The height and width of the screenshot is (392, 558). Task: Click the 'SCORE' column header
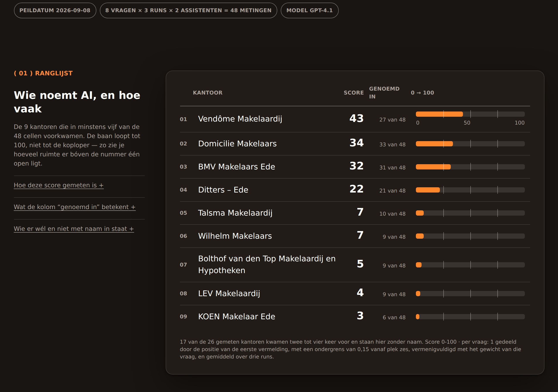[x=354, y=93]
